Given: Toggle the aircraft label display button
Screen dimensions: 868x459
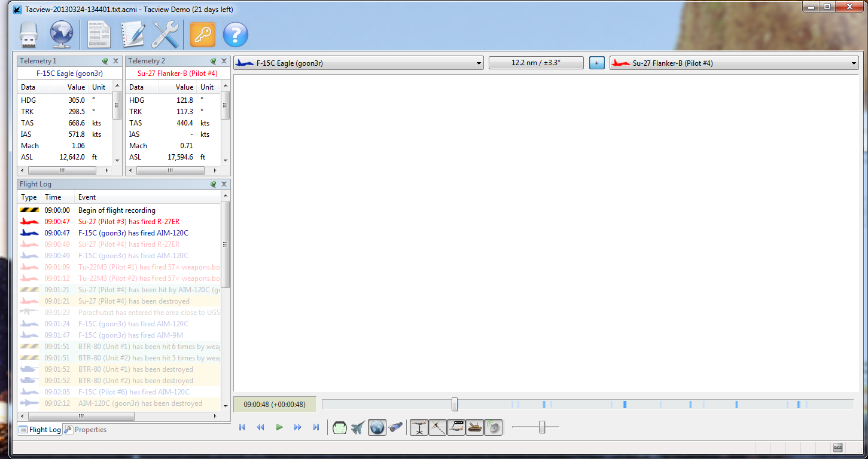Looking at the screenshot, I should tap(456, 427).
